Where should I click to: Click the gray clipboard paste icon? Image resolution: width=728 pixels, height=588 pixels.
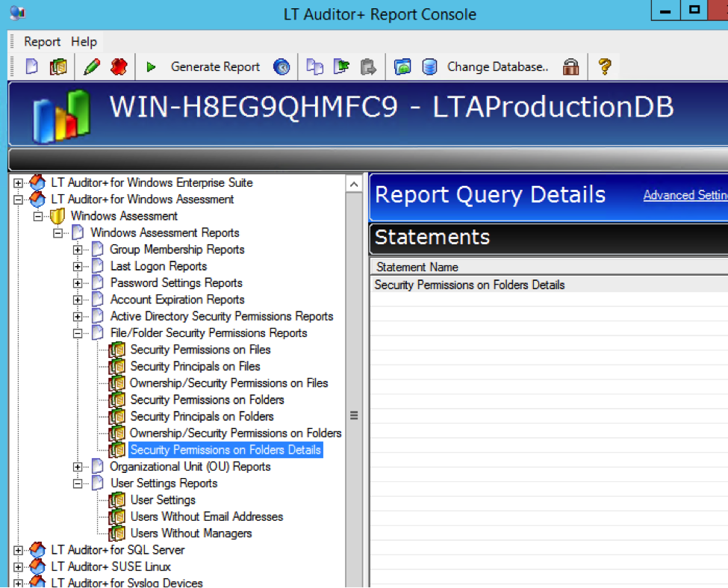(x=369, y=67)
